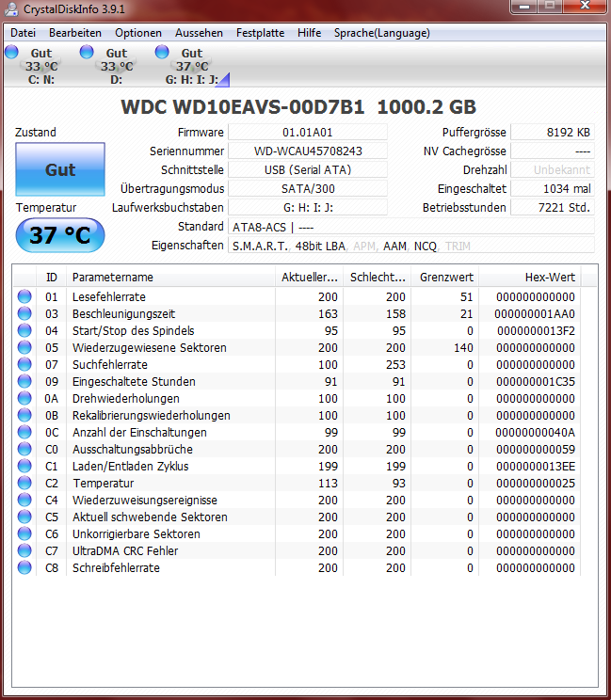This screenshot has width=611, height=700.
Task: Open the Aussehen menu
Action: click(x=199, y=33)
